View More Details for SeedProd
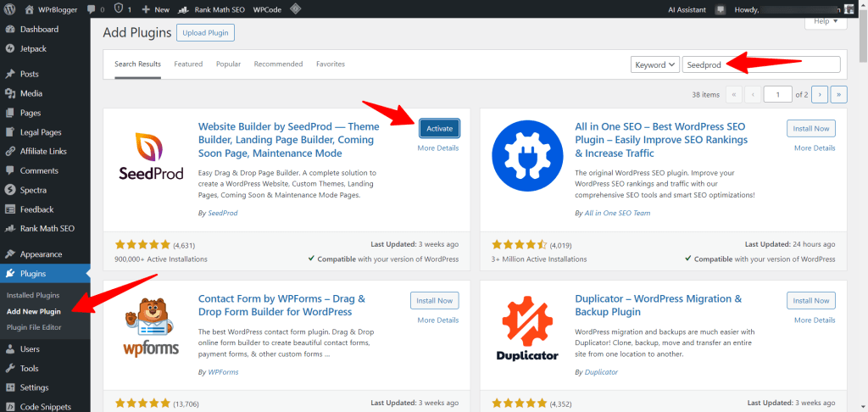Viewport: 868px width, 412px height. point(438,148)
